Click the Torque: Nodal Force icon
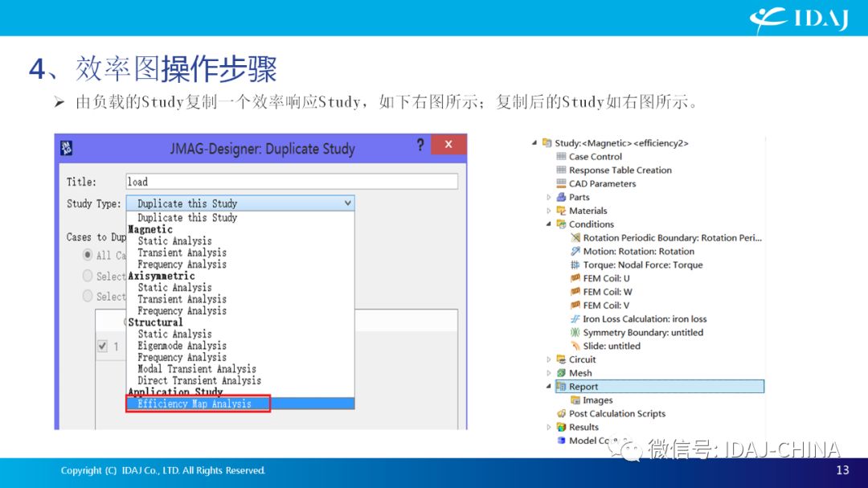The width and height of the screenshot is (868, 488). 575,265
